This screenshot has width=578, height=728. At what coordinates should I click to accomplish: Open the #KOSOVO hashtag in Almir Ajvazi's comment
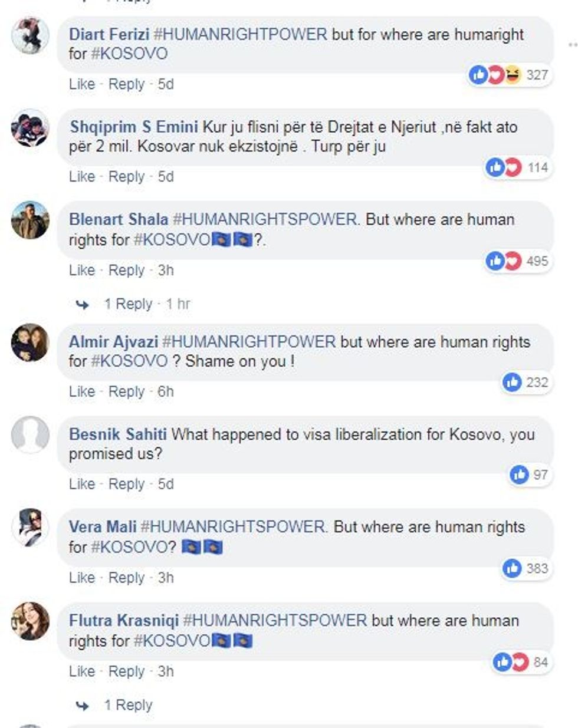click(x=129, y=361)
